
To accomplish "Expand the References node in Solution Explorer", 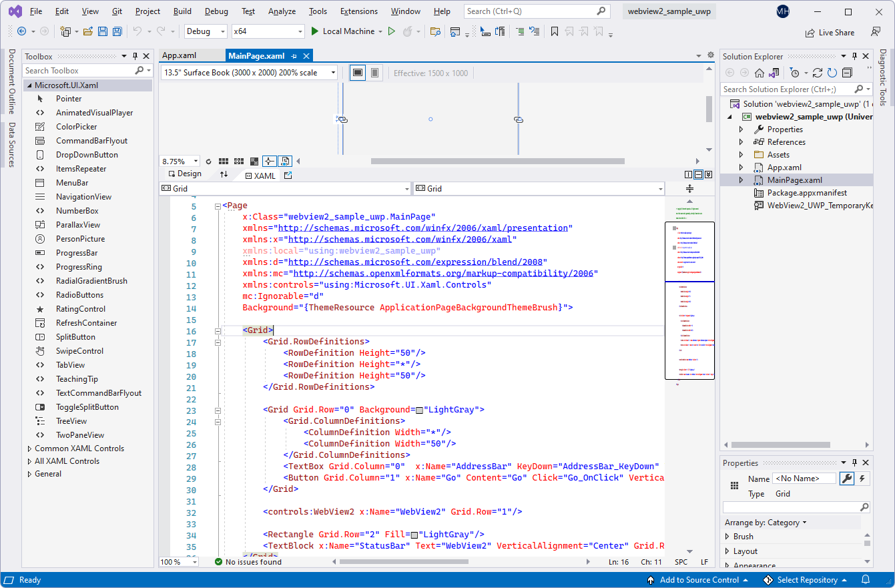I will pyautogui.click(x=741, y=141).
